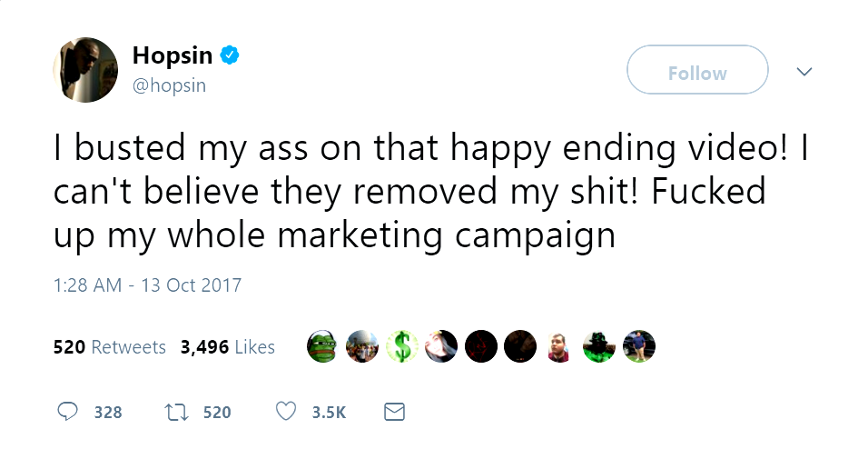Screen dimensions: 868x459
Task: Open the Hopsin display name profile link
Action: click(173, 55)
